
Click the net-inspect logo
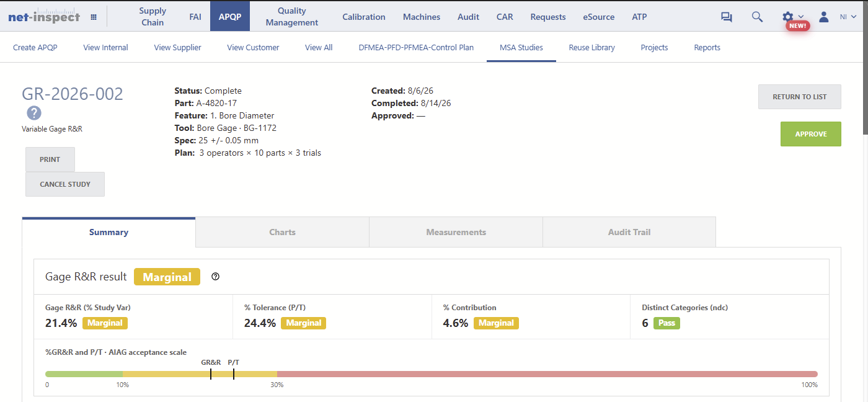44,17
